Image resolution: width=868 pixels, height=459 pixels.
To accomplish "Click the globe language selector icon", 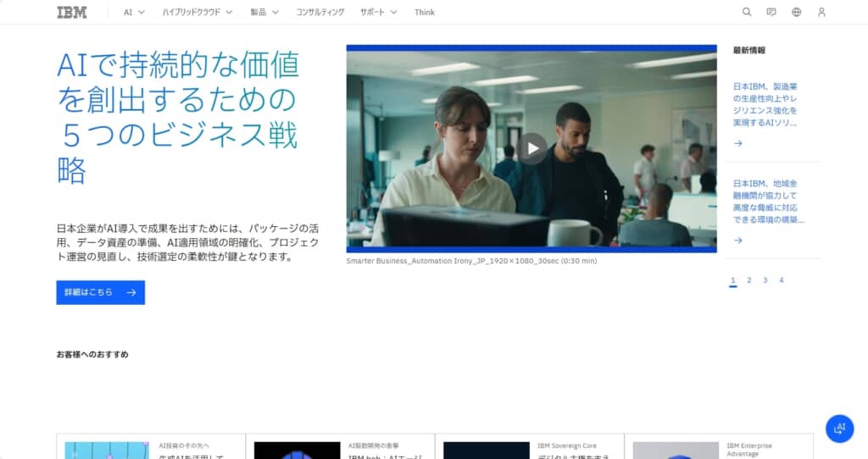I will click(x=796, y=12).
